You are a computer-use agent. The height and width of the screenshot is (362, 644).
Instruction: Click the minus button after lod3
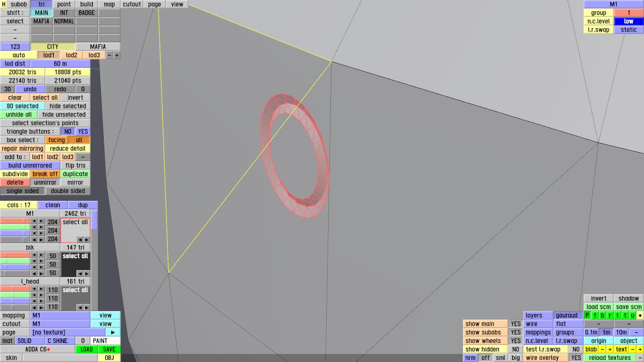(x=109, y=55)
